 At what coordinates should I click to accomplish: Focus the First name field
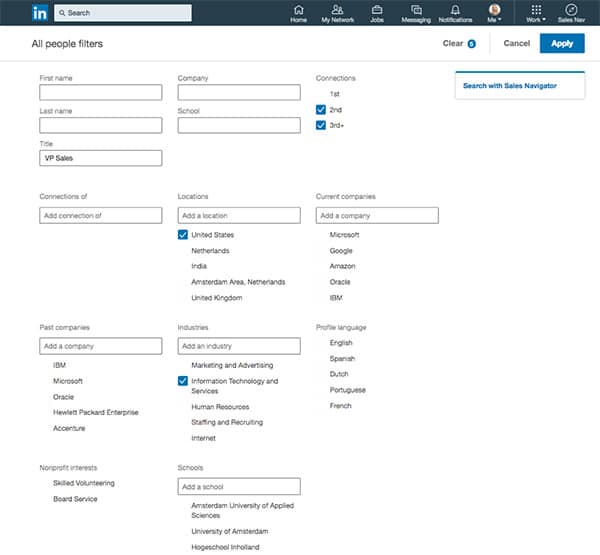(101, 92)
